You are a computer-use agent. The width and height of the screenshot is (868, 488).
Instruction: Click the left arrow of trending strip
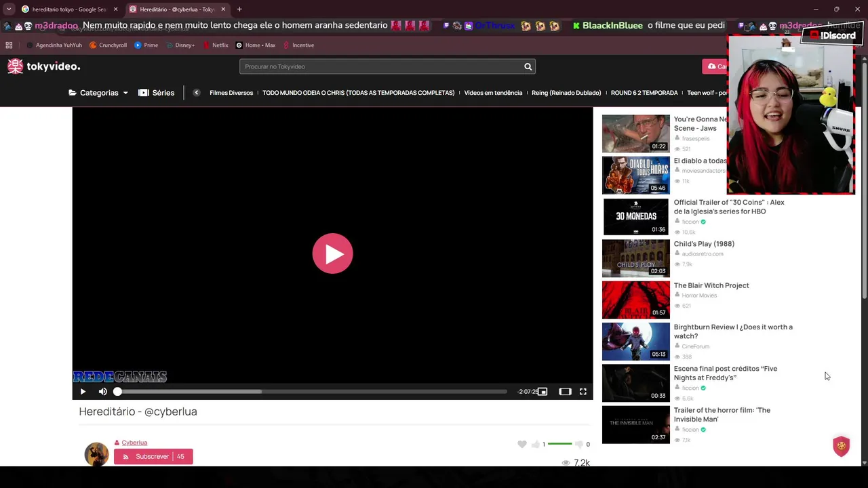coord(197,93)
